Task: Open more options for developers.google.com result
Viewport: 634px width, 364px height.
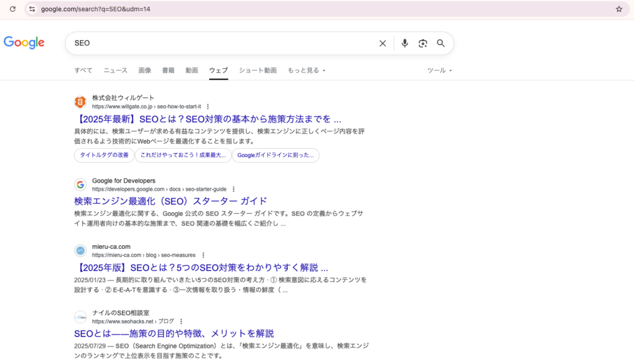Action: pyautogui.click(x=233, y=189)
